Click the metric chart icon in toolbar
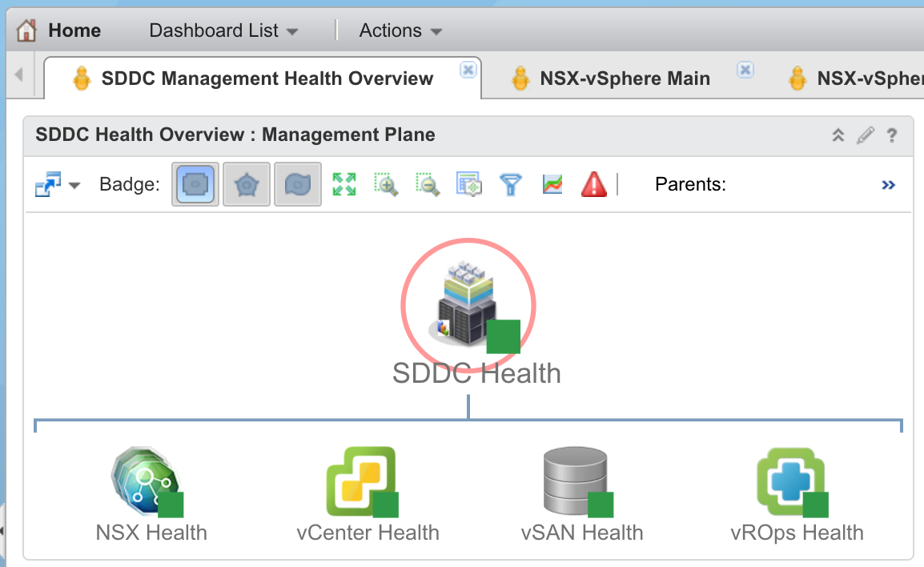Image resolution: width=924 pixels, height=567 pixels. [x=552, y=185]
